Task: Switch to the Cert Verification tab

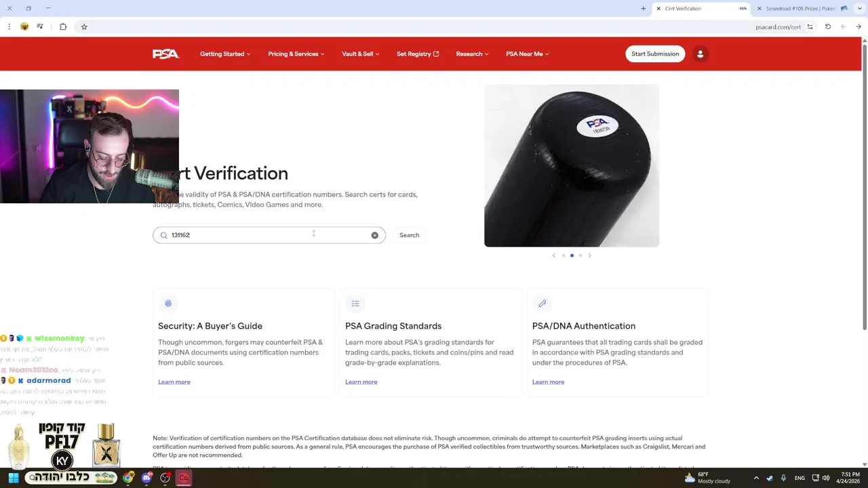Action: (701, 9)
